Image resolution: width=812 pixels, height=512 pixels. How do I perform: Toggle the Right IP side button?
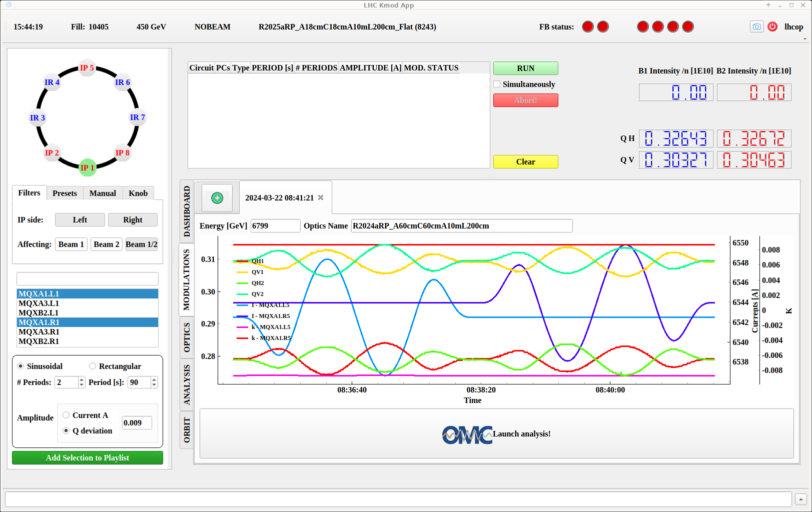point(133,219)
